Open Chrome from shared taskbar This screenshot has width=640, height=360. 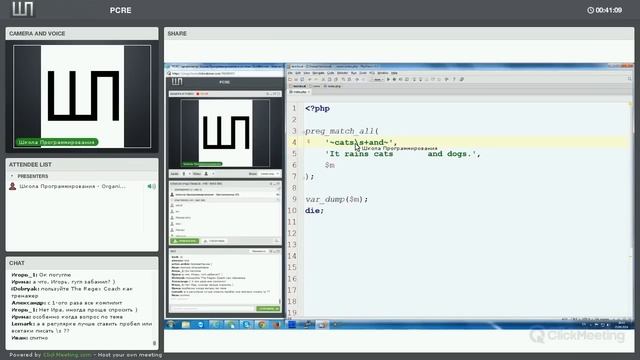point(262,324)
